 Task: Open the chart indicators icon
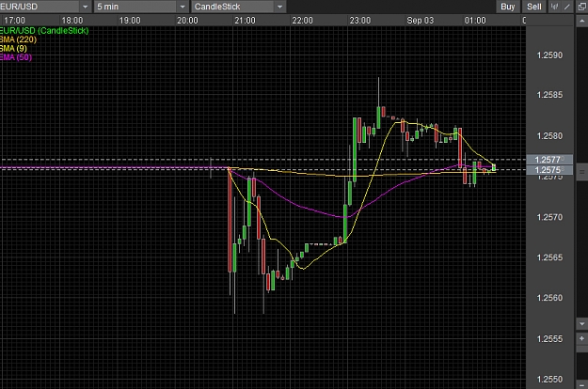tap(554, 7)
